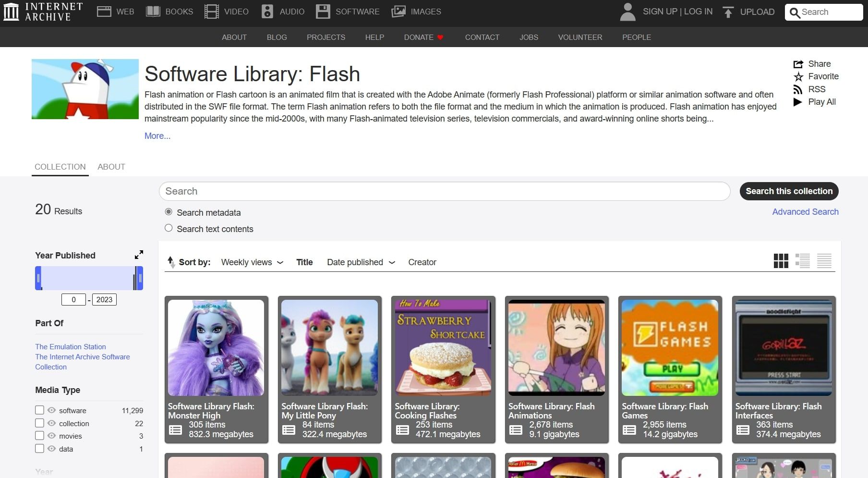Viewport: 868px width, 478px height.
Task: Open the Weekly views sort dropdown
Action: click(252, 262)
